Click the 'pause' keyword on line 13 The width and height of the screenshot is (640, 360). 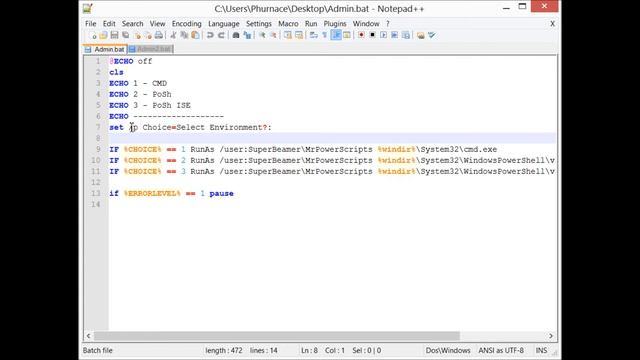click(x=221, y=193)
